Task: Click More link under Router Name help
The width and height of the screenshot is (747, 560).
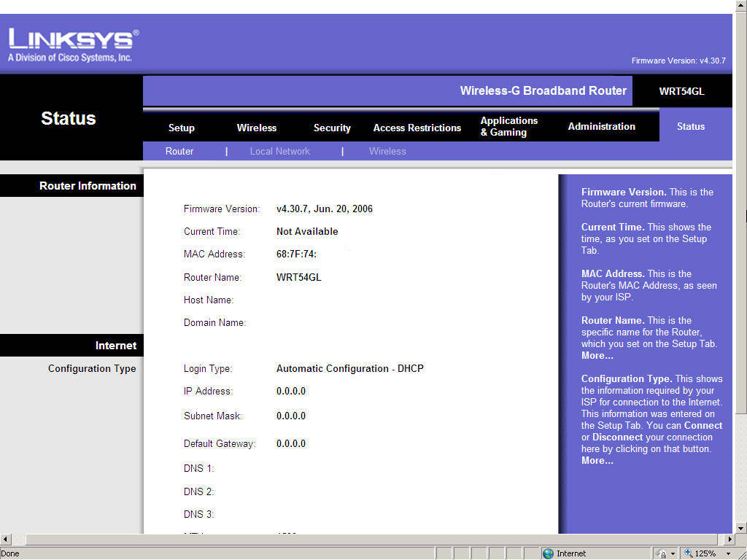Action: (x=597, y=356)
